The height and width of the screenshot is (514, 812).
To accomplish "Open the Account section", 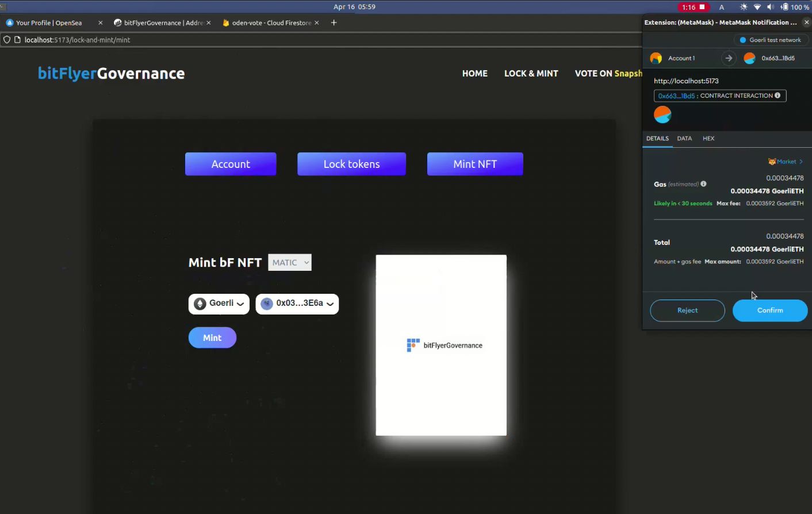I will tap(231, 164).
